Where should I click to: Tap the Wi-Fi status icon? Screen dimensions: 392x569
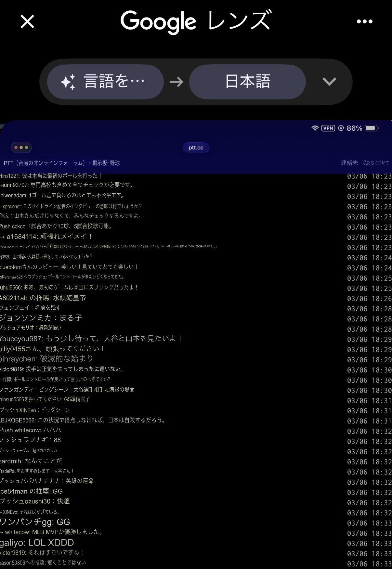[315, 128]
